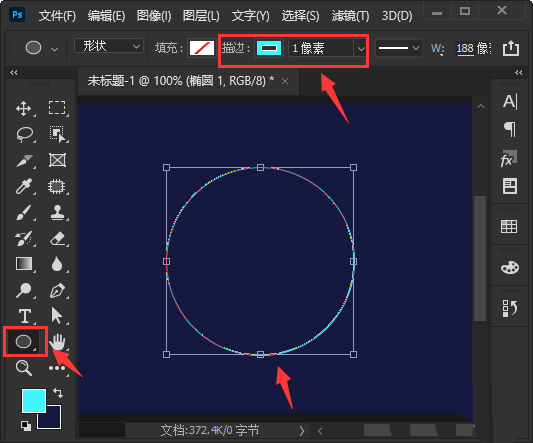The image size is (533, 443).
Task: Select the Eyedropper tool
Action: click(23, 186)
